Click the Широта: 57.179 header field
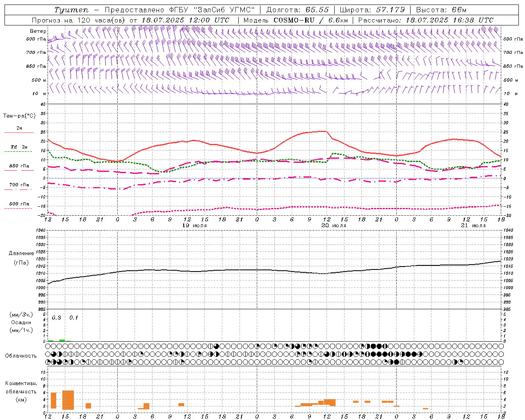The width and height of the screenshot is (525, 420). (x=373, y=10)
